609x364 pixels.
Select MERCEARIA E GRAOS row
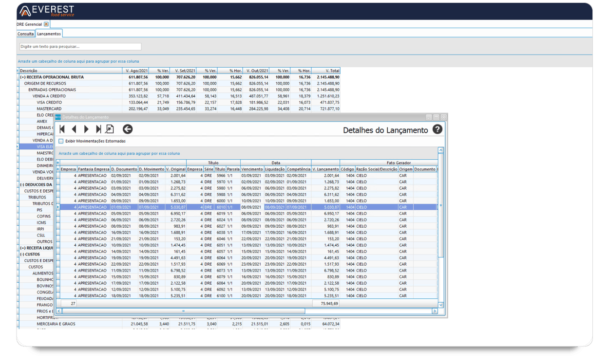[179, 324]
